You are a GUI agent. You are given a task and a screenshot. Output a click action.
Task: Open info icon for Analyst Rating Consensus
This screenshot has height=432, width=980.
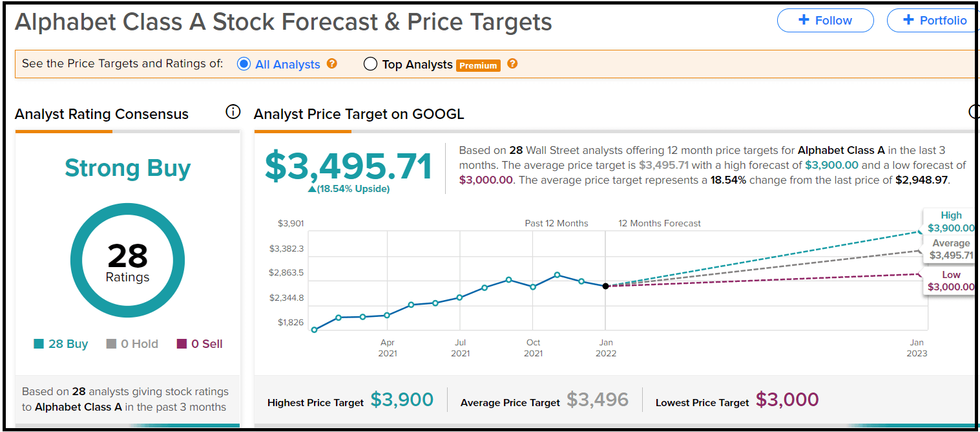pyautogui.click(x=233, y=112)
